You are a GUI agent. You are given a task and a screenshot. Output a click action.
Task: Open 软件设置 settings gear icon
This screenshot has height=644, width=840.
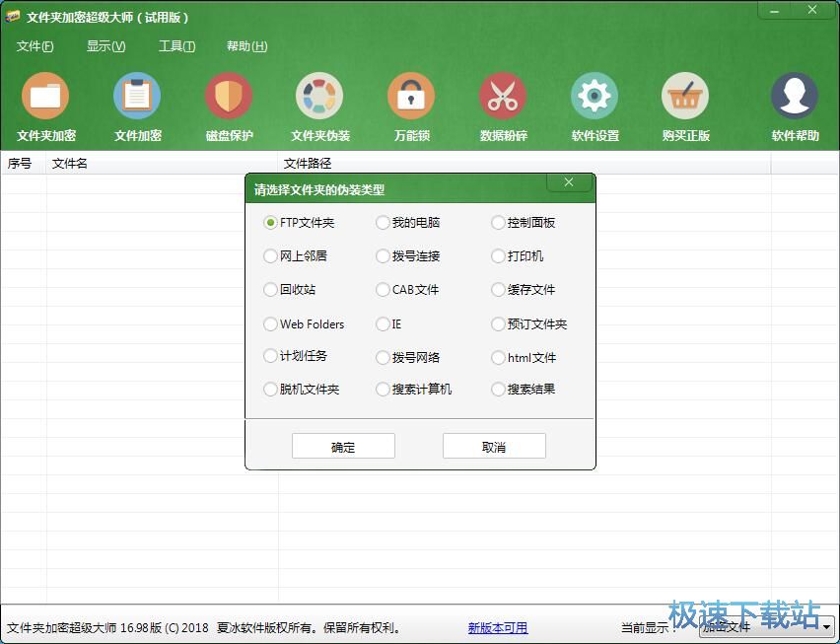tap(595, 98)
